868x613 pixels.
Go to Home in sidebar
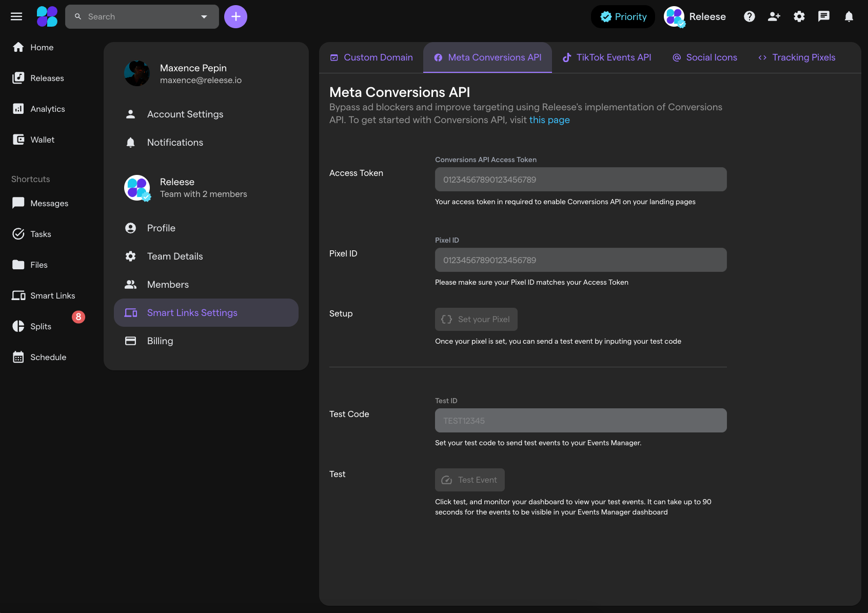pos(33,47)
